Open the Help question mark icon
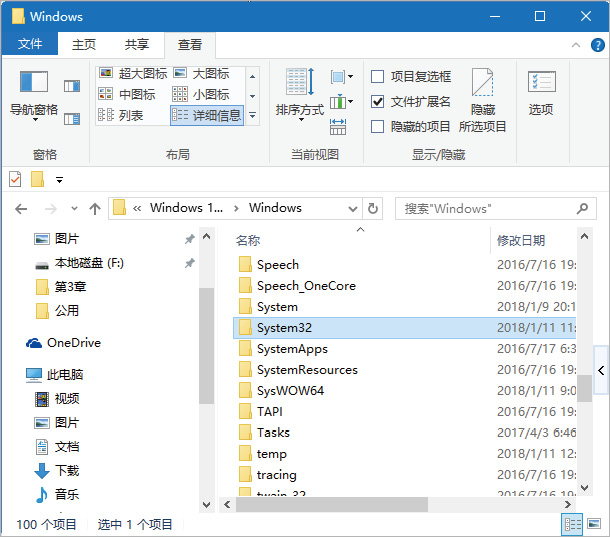Screen dimensions: 610x537 click(598, 45)
